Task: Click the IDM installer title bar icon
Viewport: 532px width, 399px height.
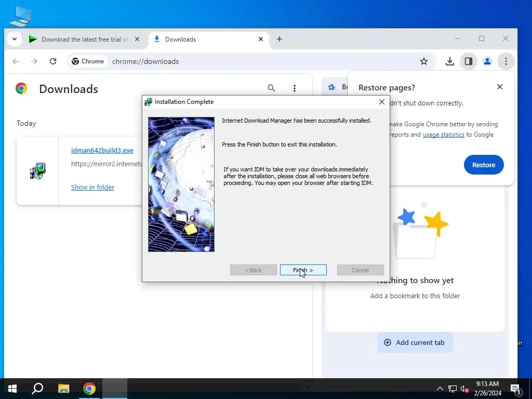Action: click(148, 102)
